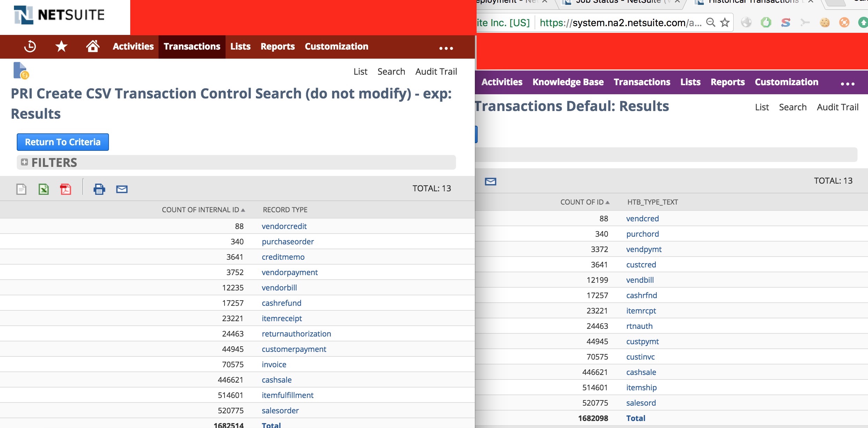The width and height of the screenshot is (868, 428).
Task: Open the Transactions menu in left nav
Action: (192, 46)
